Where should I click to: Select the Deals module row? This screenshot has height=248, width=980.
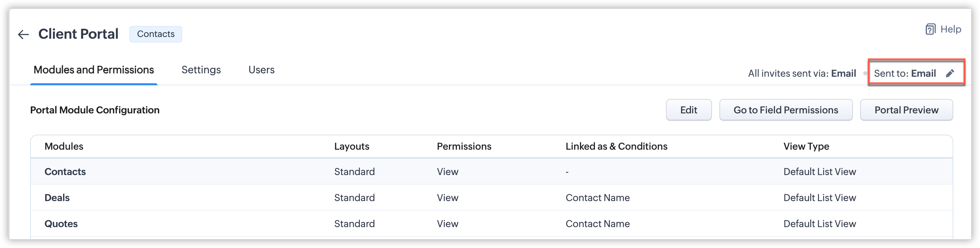tap(57, 198)
